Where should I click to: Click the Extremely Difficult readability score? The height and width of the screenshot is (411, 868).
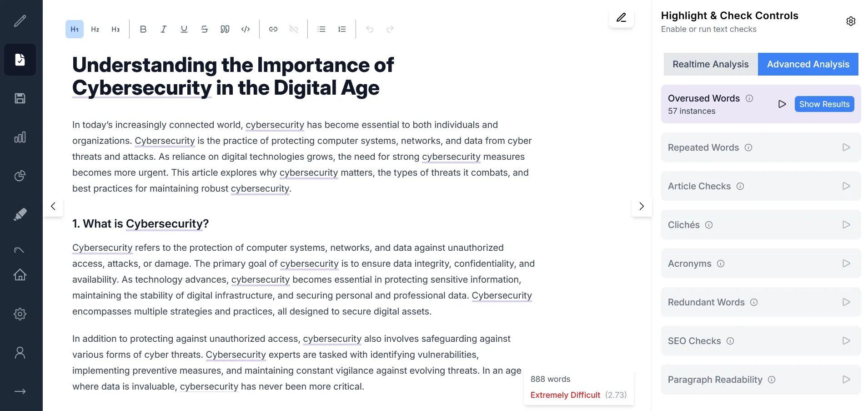(565, 395)
